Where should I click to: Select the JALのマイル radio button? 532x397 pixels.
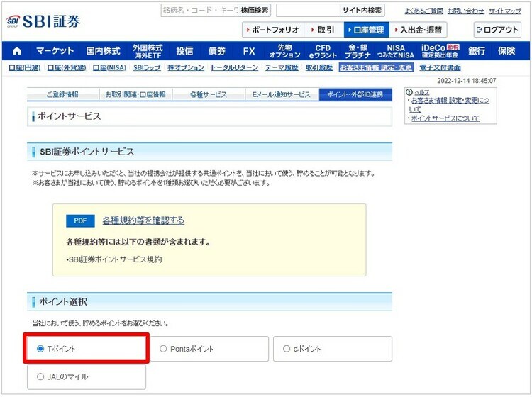(40, 376)
